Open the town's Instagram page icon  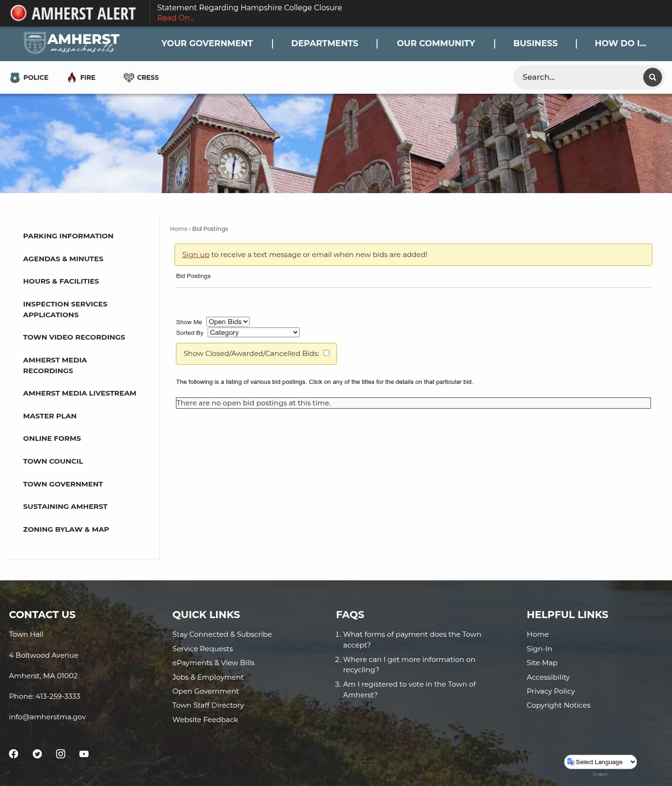tap(61, 754)
